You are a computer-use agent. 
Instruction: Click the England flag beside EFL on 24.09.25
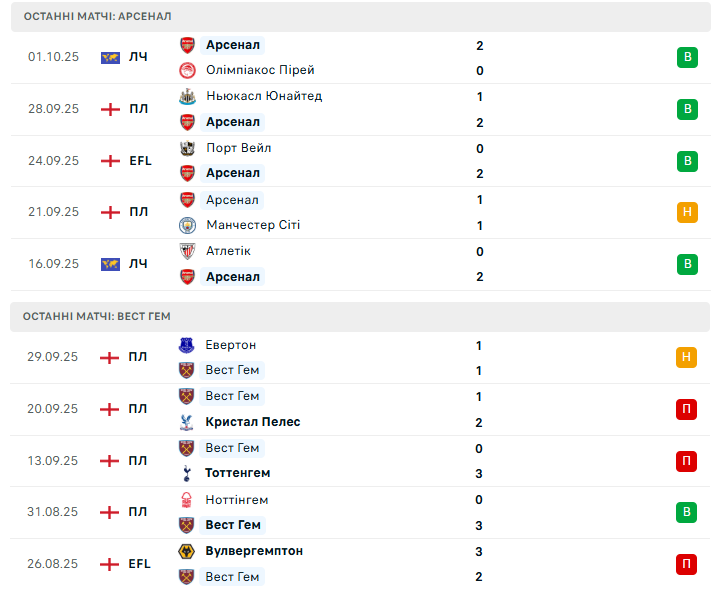[110, 161]
